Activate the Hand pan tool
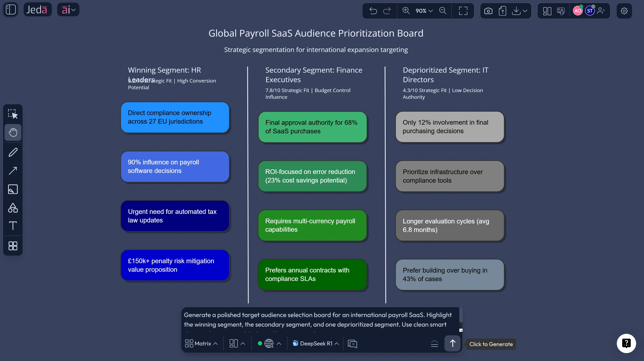The width and height of the screenshot is (644, 361). pos(13,132)
